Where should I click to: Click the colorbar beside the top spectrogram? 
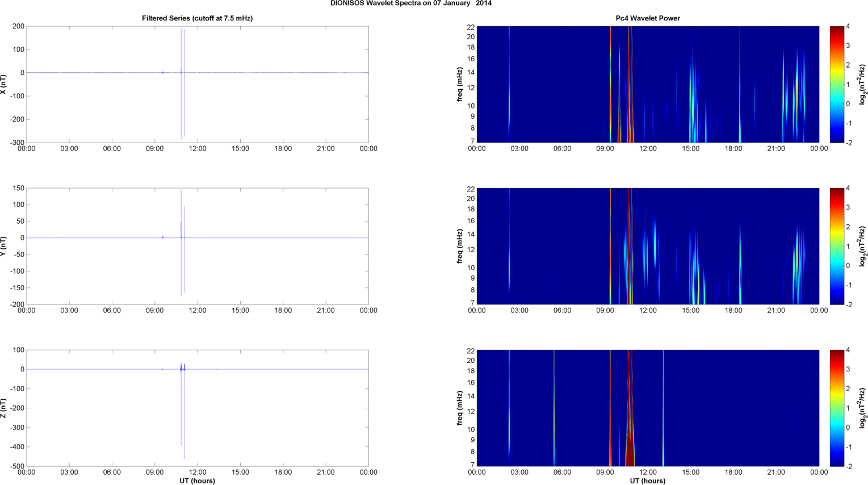pos(837,84)
